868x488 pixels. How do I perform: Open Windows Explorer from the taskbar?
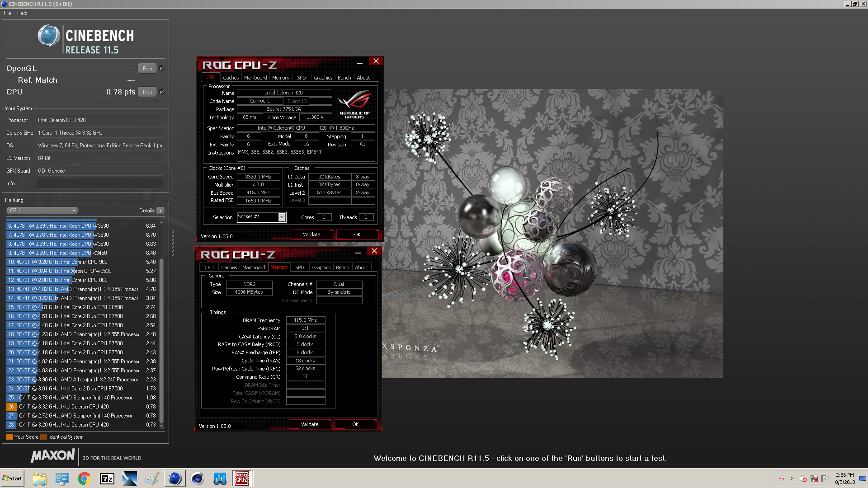tap(39, 479)
